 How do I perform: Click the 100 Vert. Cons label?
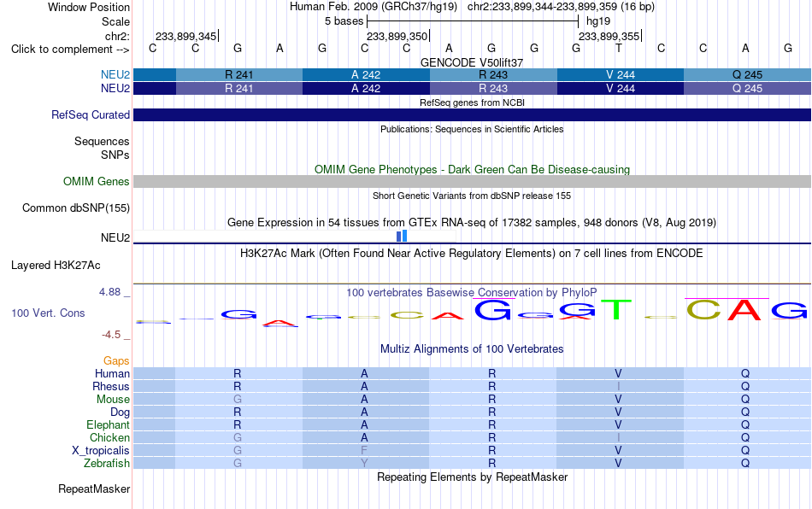pyautogui.click(x=48, y=313)
